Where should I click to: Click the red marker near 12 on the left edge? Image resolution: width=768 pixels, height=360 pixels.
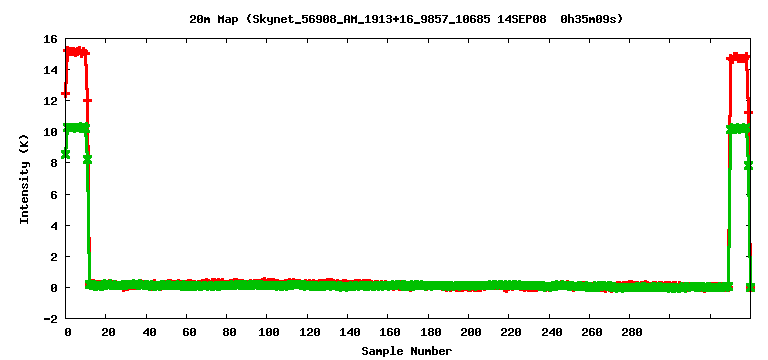coord(65,93)
